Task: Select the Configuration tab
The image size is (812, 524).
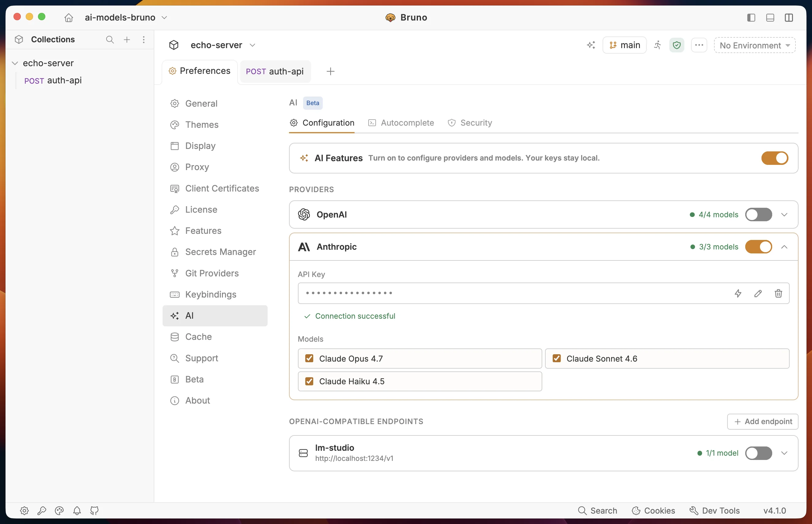Action: (322, 123)
